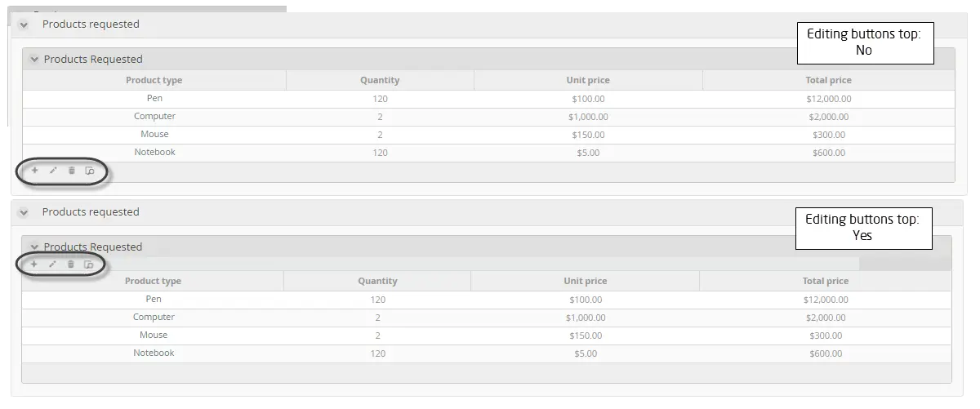
Task: Select the Pen row in the upper grid
Action: 488,99
